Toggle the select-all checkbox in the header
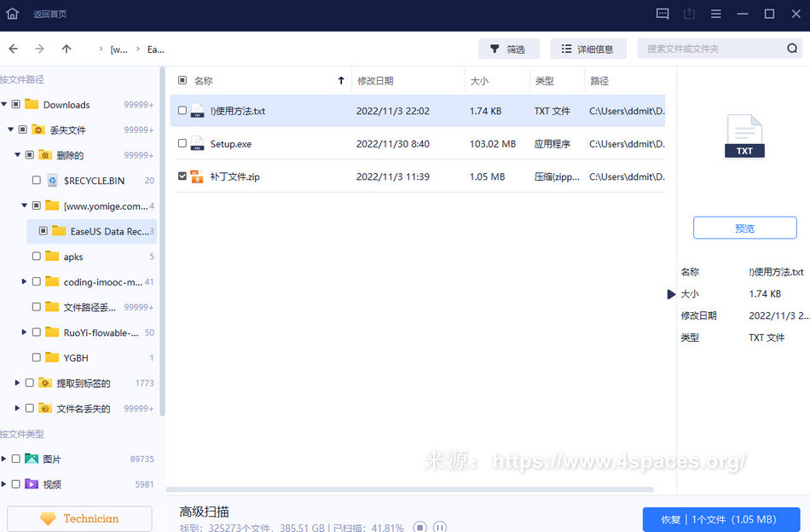The image size is (810, 532). [x=182, y=81]
